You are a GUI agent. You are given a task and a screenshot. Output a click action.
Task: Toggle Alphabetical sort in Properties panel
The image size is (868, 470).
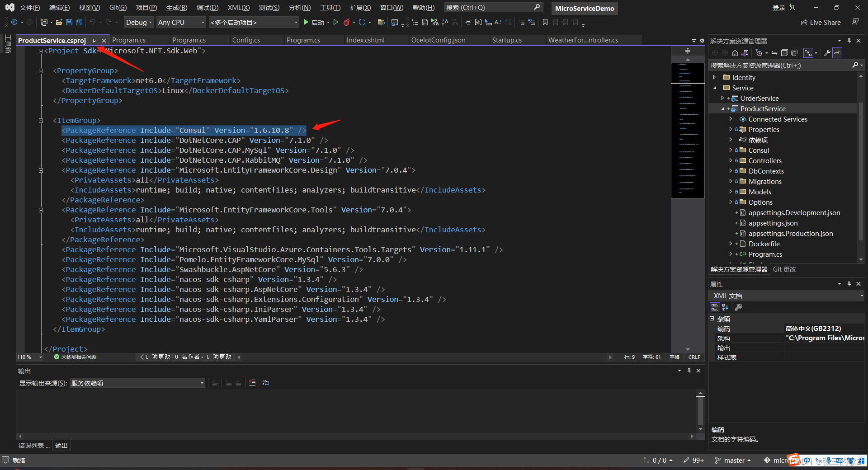(x=725, y=307)
